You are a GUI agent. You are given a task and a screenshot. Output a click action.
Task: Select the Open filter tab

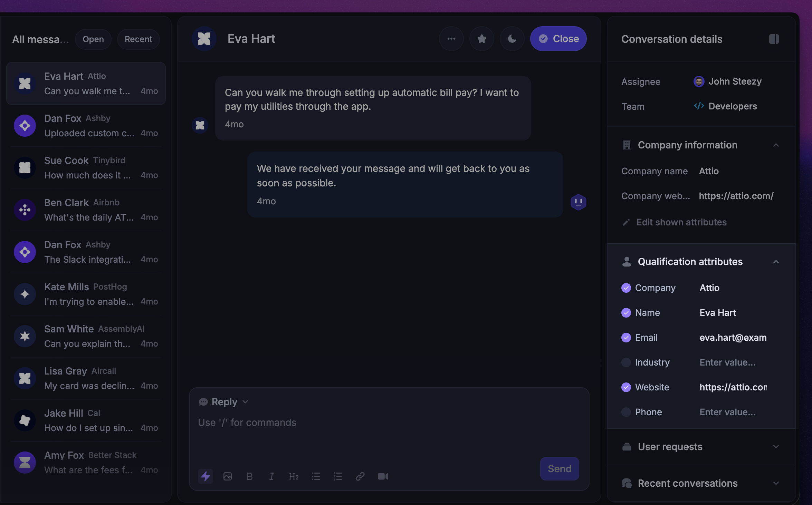[x=93, y=39]
